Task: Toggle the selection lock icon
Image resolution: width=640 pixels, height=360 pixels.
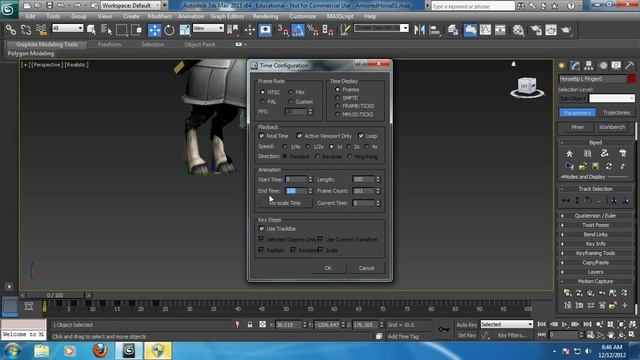Action: 250,325
